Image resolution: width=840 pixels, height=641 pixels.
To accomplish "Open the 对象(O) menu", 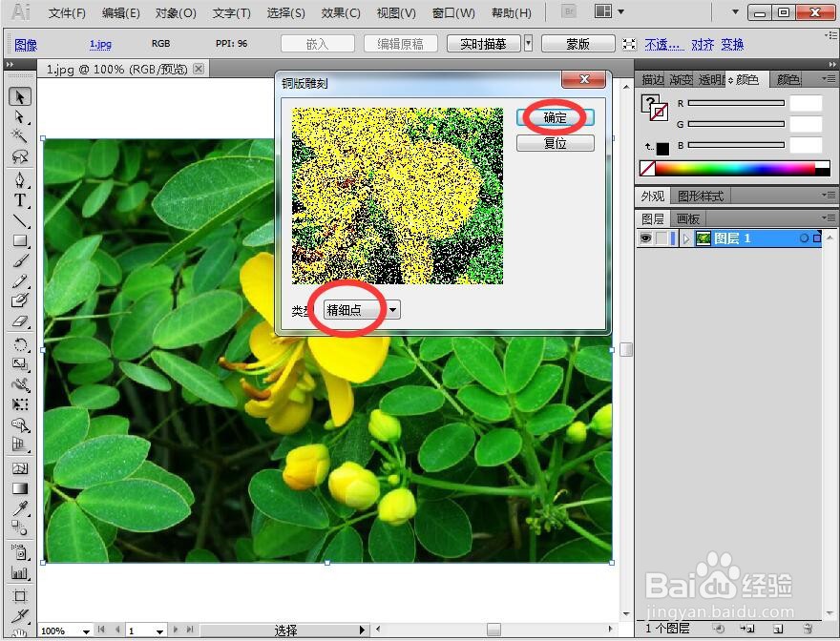I will tap(176, 12).
